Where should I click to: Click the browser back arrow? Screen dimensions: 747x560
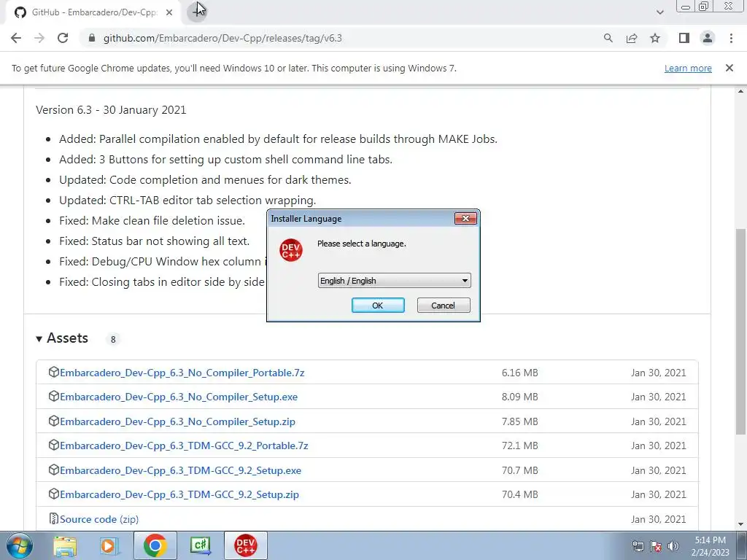click(16, 38)
